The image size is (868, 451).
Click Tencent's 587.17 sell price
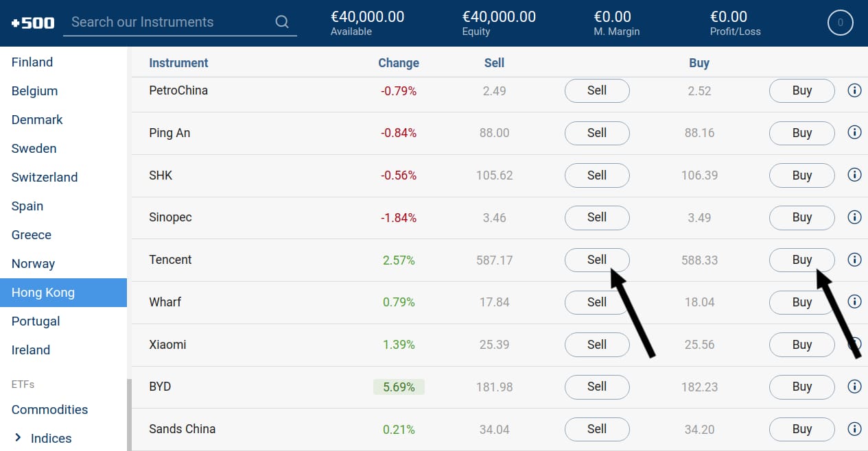point(494,260)
